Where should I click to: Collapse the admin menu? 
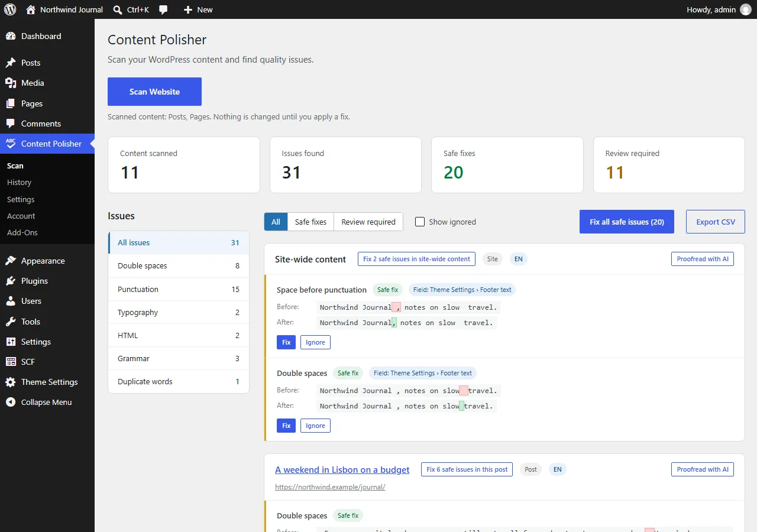pos(47,402)
